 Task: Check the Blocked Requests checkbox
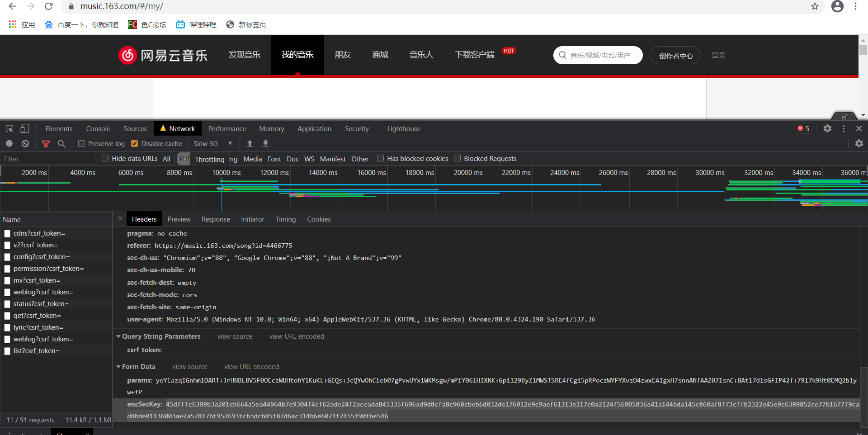click(x=457, y=158)
